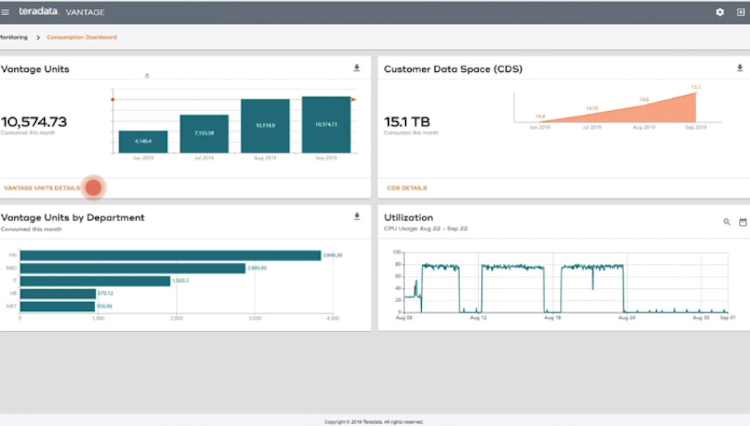Download the Vantage Units chart
Screen dimensions: 750x426
coord(357,68)
